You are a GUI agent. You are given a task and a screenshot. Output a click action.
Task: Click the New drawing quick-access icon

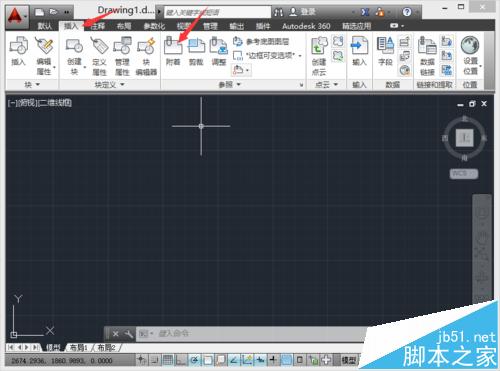pyautogui.click(x=40, y=12)
